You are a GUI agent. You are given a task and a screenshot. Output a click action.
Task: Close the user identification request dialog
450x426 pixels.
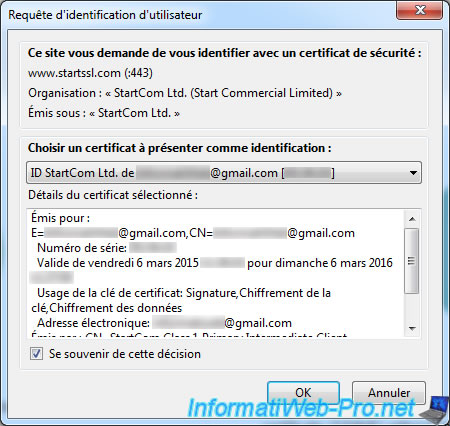(420, 10)
